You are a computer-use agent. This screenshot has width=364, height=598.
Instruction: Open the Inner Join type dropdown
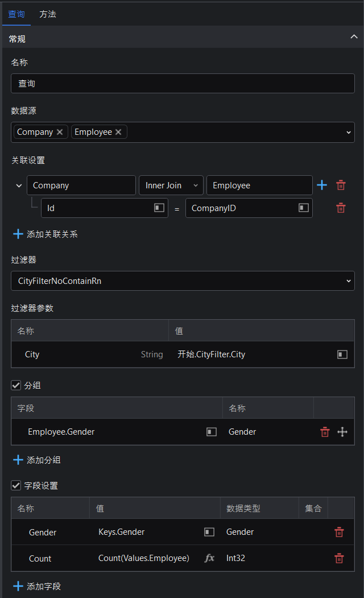171,185
